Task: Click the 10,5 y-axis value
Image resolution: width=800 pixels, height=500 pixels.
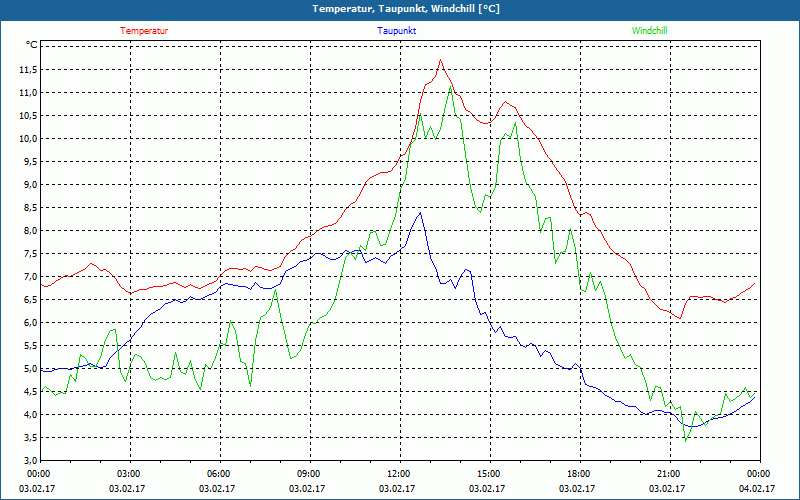Action: pos(28,115)
